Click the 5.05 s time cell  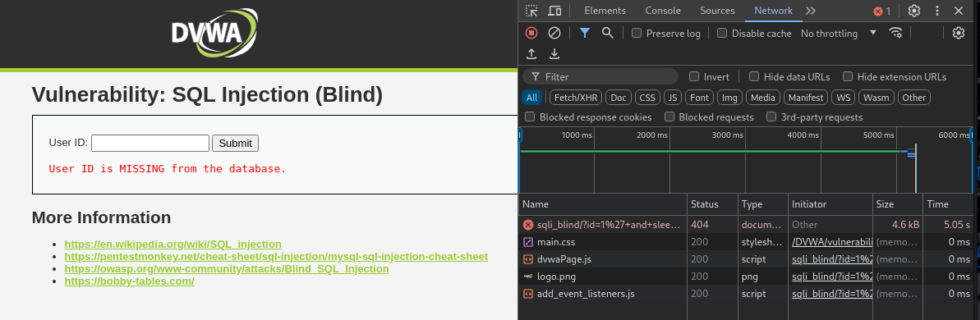(949, 225)
